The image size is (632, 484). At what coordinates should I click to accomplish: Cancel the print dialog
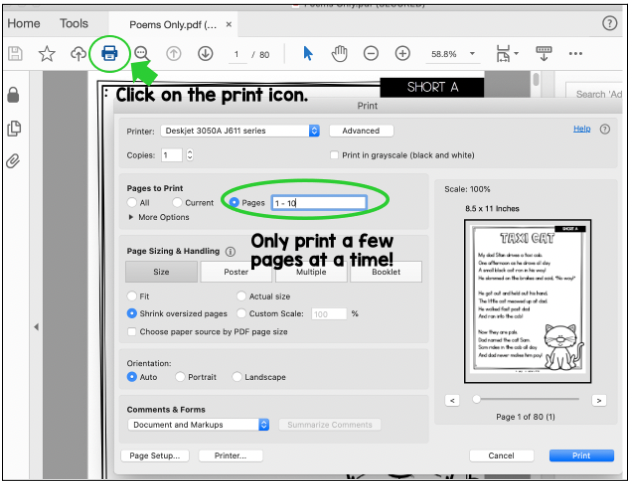[x=501, y=456]
